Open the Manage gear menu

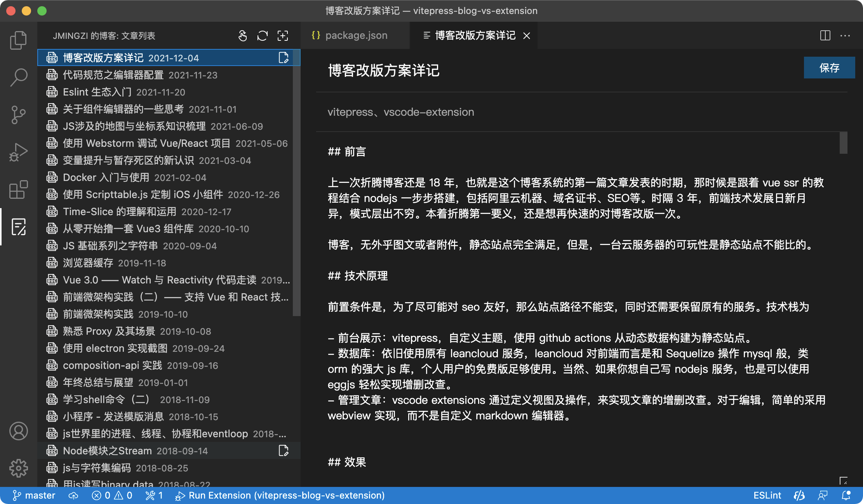click(x=18, y=468)
